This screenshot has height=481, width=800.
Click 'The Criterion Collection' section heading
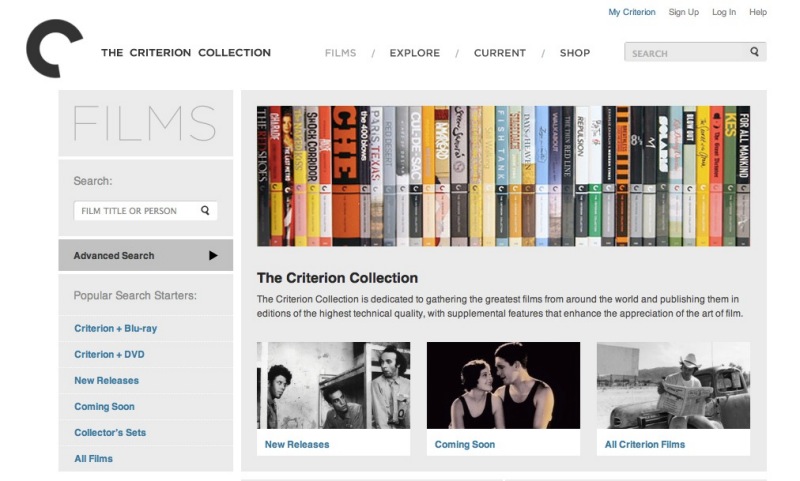pos(337,278)
